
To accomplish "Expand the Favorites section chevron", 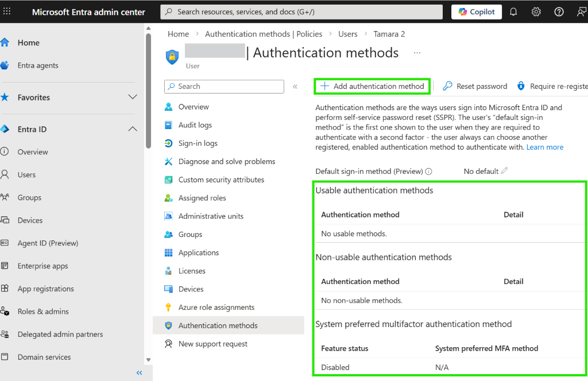I will [x=133, y=97].
